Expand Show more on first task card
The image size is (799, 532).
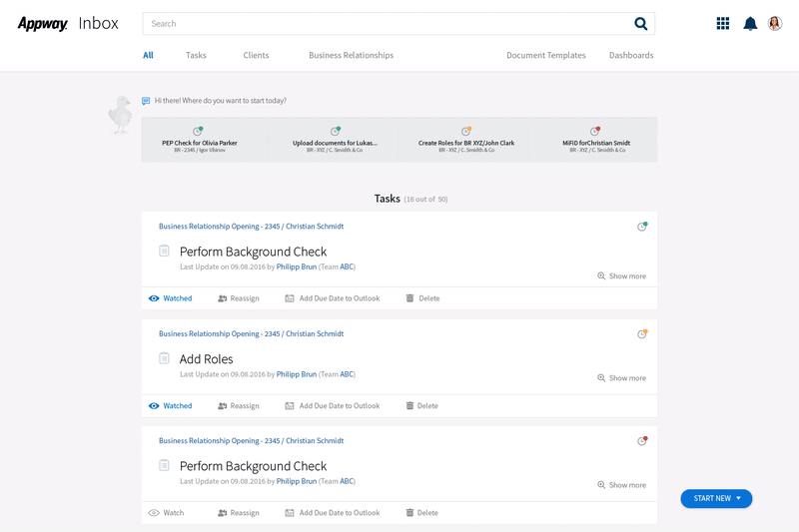click(621, 276)
